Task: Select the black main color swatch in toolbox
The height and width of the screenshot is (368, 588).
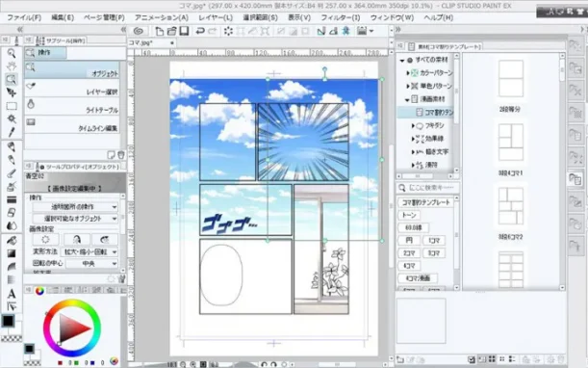Action: point(8,321)
